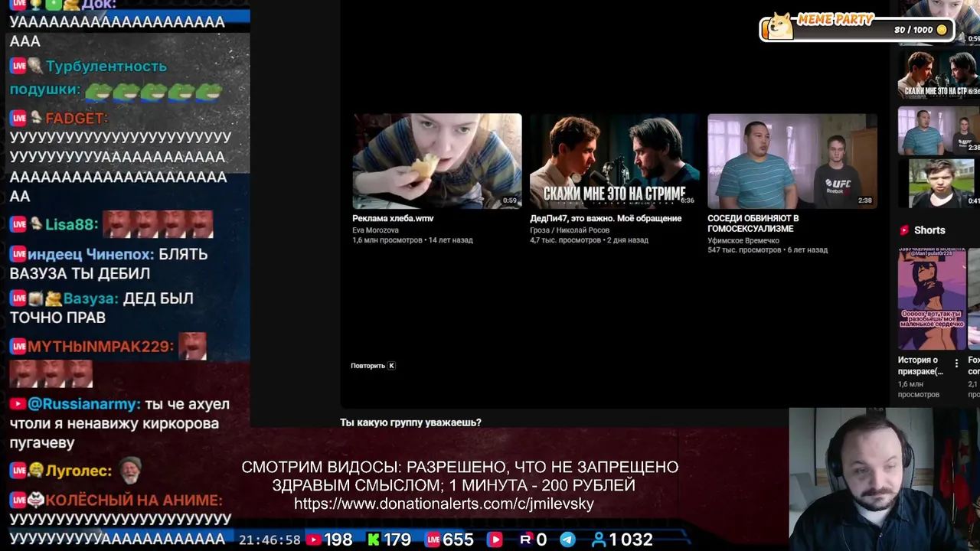Screen dimensions: 980x551
Task: Click the chat username "Lisa88"
Action: coord(70,225)
